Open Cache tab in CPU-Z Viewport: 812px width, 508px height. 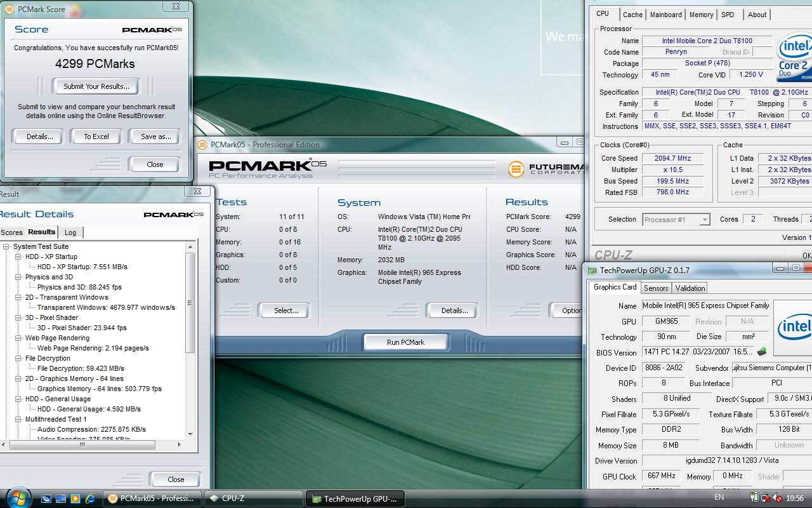pos(632,15)
